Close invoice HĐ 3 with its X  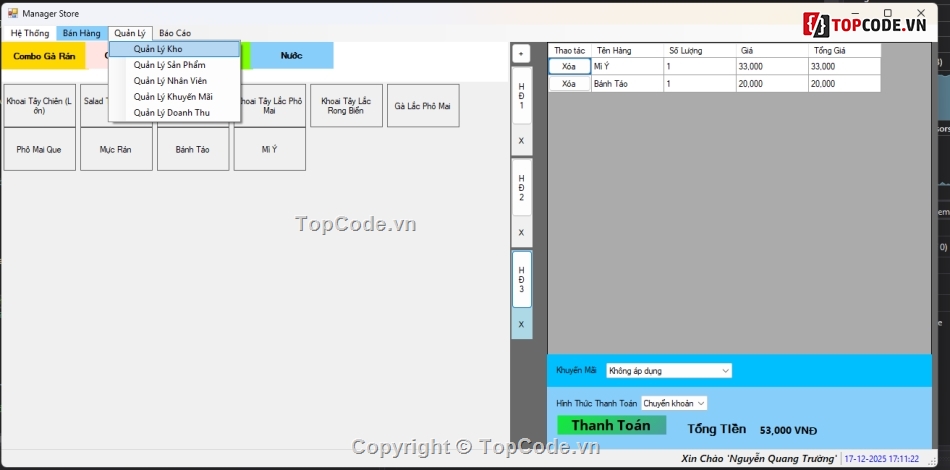[x=522, y=324]
